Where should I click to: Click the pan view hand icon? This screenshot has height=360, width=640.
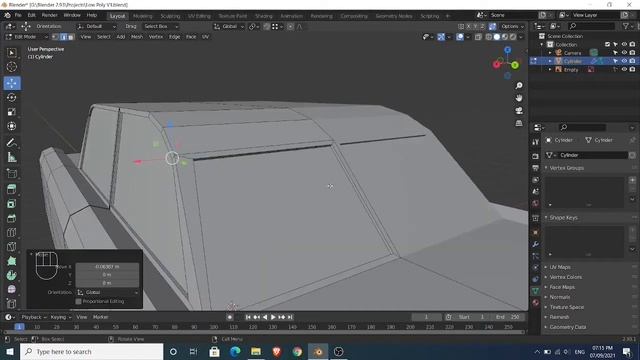(519, 98)
